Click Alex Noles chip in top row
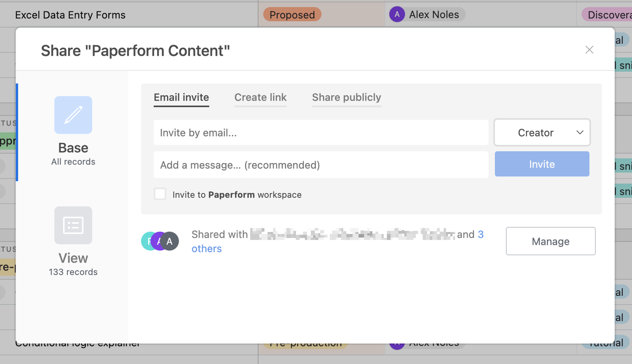This screenshot has height=364, width=632. pos(427,14)
